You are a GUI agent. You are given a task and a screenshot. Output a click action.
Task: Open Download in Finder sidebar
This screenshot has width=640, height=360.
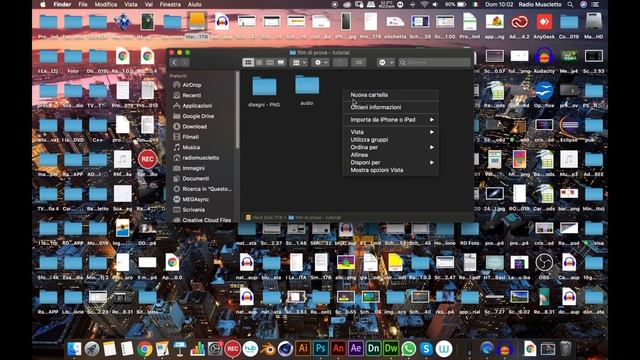point(194,127)
